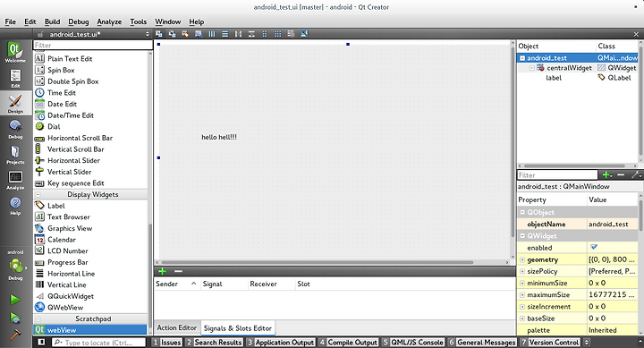Click the locator search field
This screenshot has height=348, width=644.
coord(98,342)
